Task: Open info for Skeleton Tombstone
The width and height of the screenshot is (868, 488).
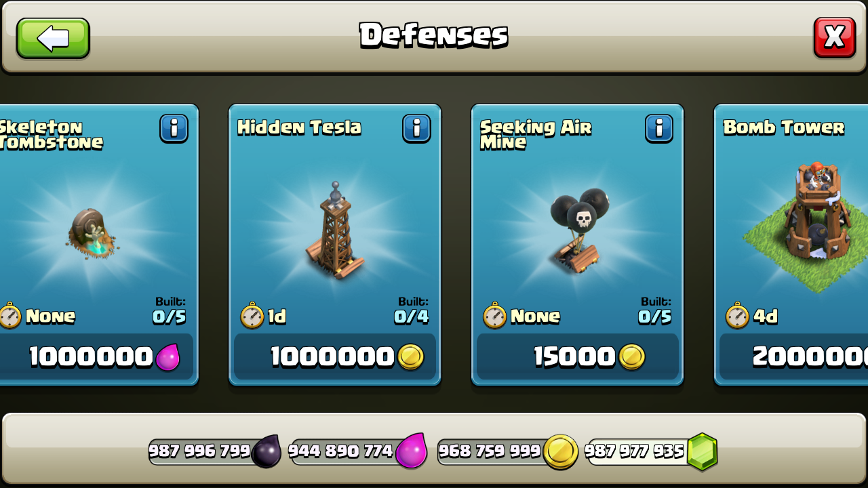Action: click(174, 128)
